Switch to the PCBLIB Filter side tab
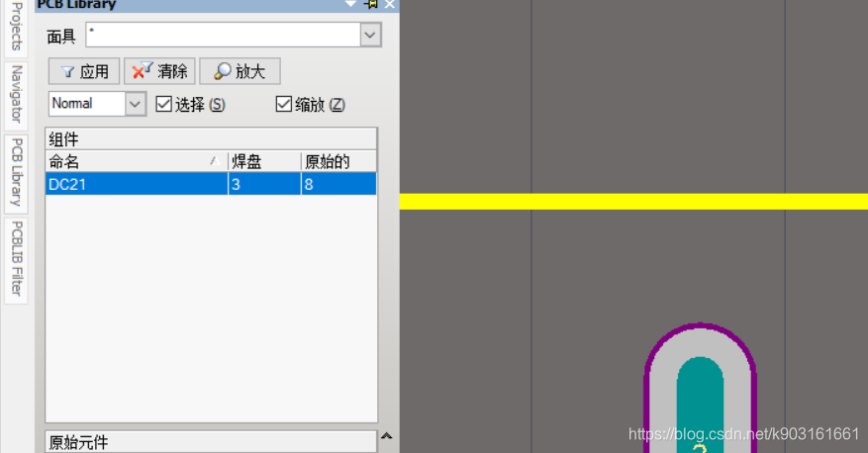 pyautogui.click(x=17, y=259)
